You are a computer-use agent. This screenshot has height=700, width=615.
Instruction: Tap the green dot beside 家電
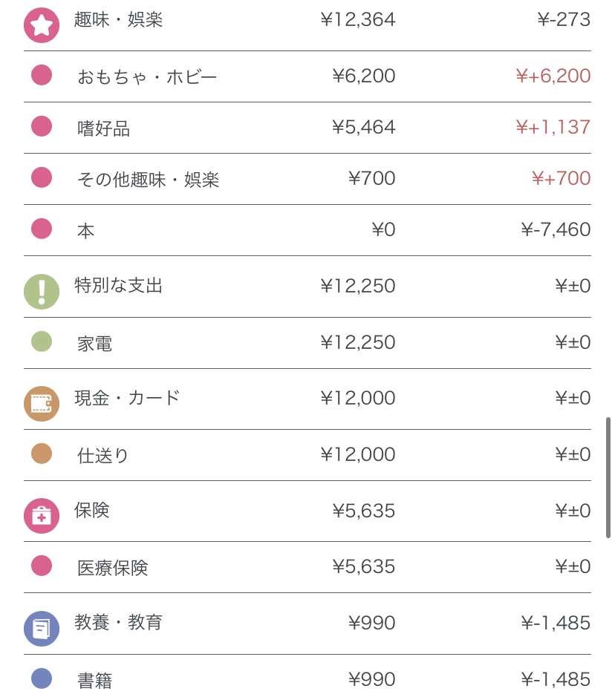pos(42,341)
